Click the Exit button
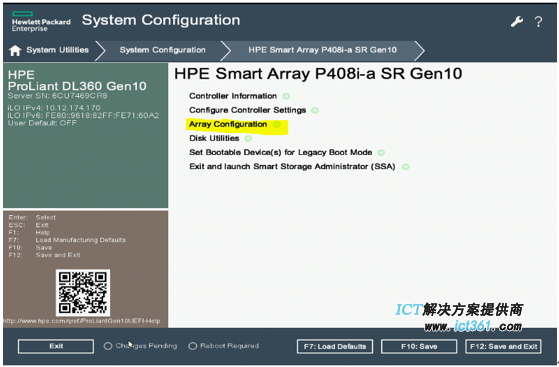 pyautogui.click(x=56, y=346)
